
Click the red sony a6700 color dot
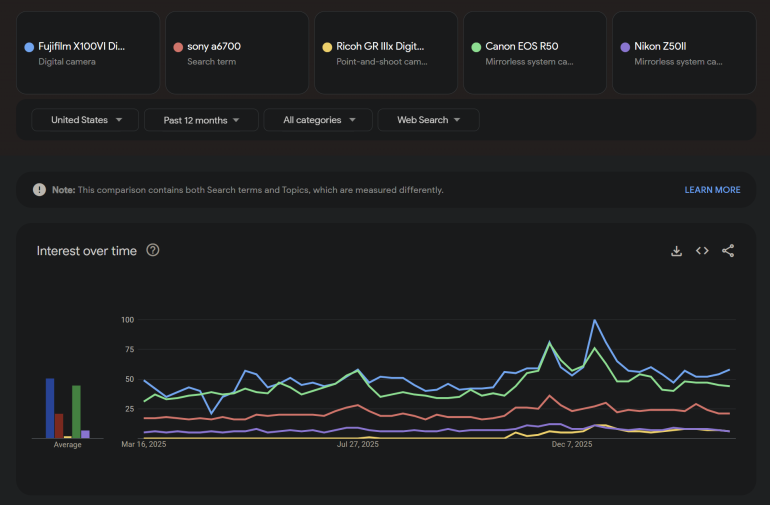(x=178, y=47)
